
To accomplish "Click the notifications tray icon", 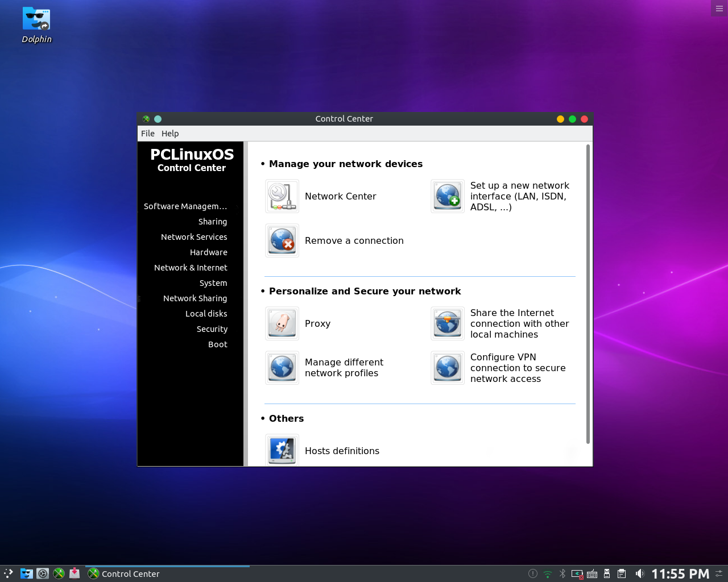I will click(533, 574).
